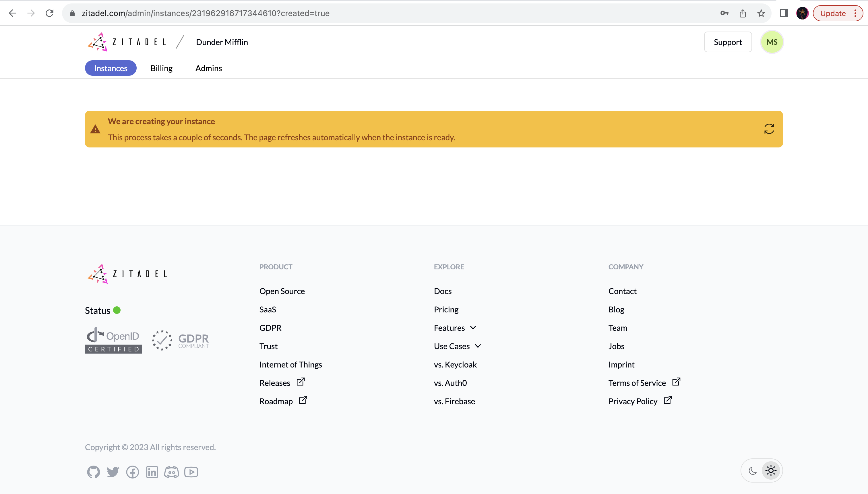Click the refresh icon in the yellow banner
868x494 pixels.
coord(769,129)
